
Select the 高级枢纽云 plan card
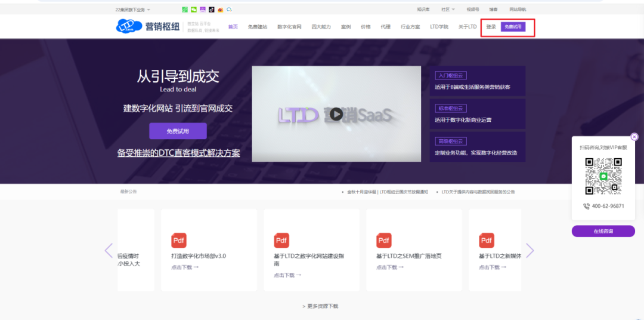point(477,147)
